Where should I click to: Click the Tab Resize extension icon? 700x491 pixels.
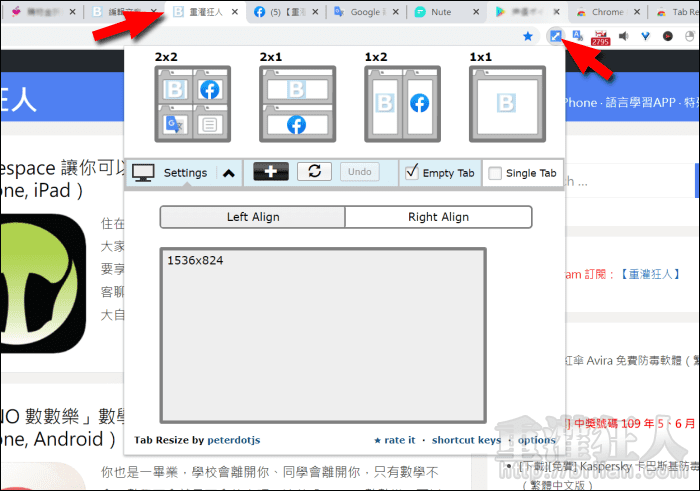click(556, 36)
